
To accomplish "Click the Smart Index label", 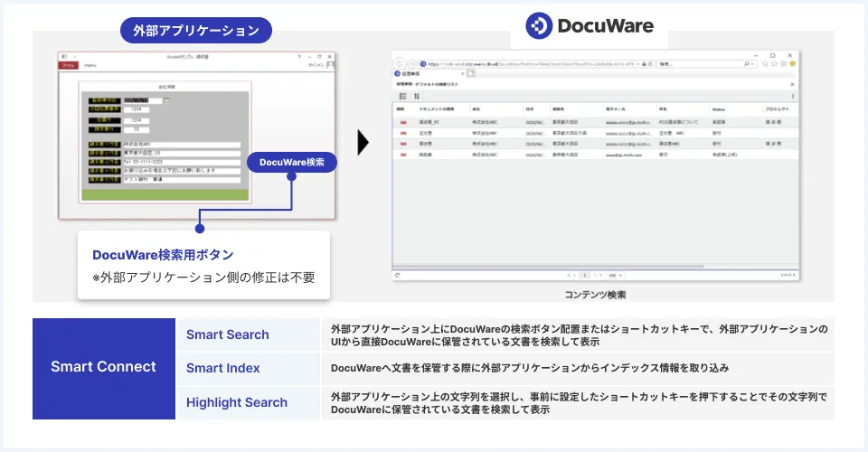I will click(x=222, y=368).
